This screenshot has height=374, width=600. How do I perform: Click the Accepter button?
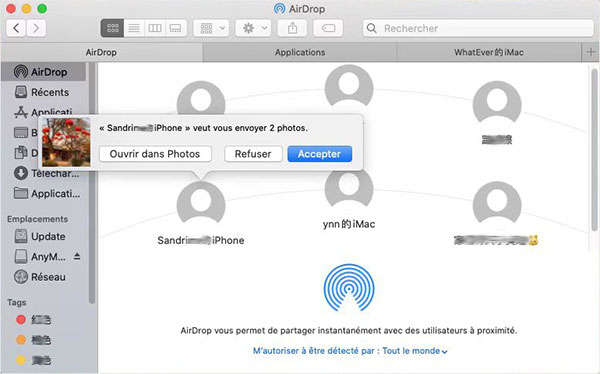320,154
